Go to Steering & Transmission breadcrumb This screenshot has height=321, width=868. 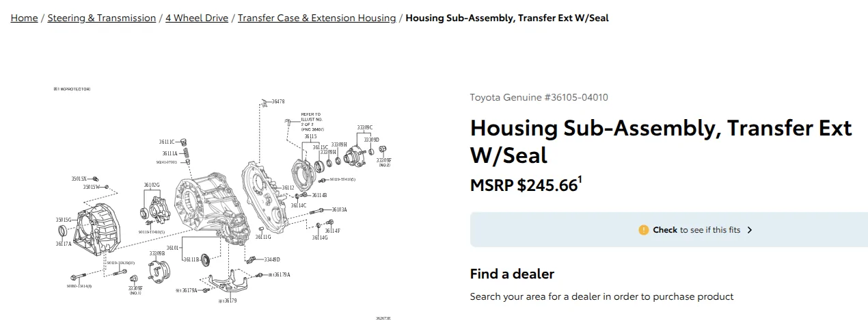(x=102, y=18)
